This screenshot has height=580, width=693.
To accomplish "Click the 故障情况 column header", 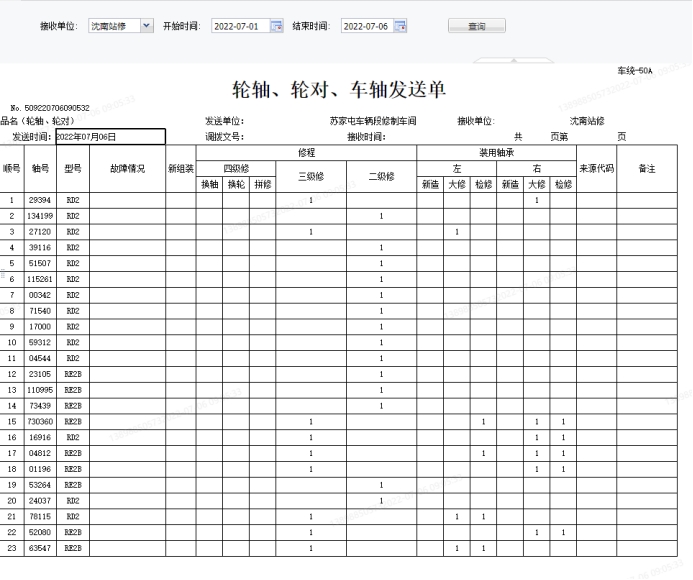I will click(x=128, y=168).
